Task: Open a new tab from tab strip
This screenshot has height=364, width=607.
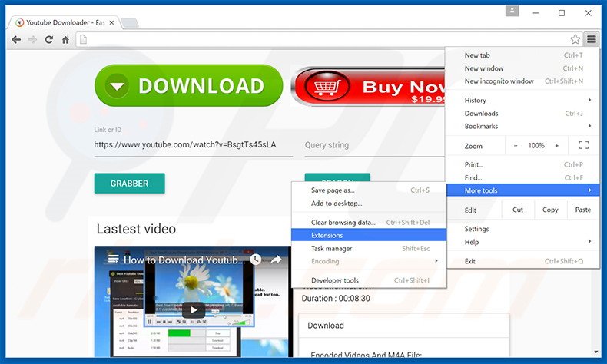Action: pyautogui.click(x=130, y=23)
